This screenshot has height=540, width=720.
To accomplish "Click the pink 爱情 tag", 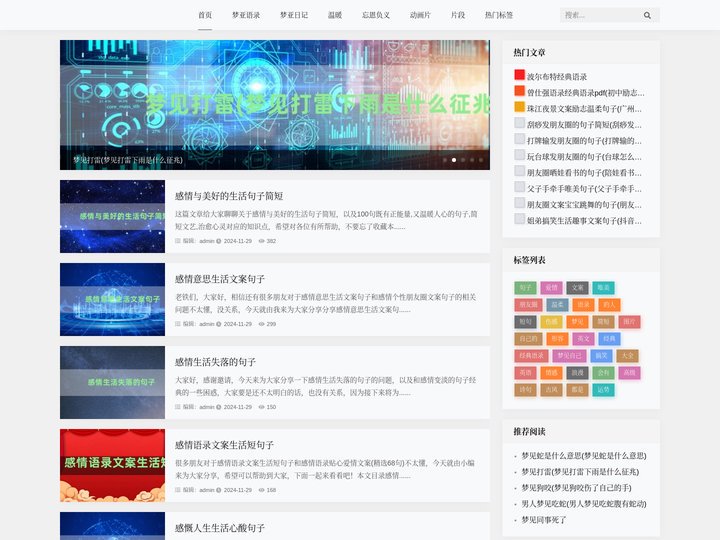I will point(551,288).
